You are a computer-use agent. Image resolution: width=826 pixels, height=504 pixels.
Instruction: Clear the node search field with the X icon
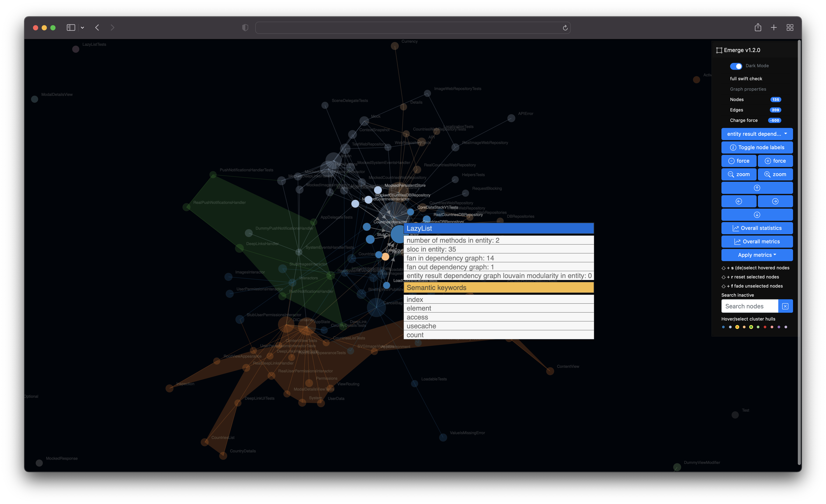tap(785, 306)
